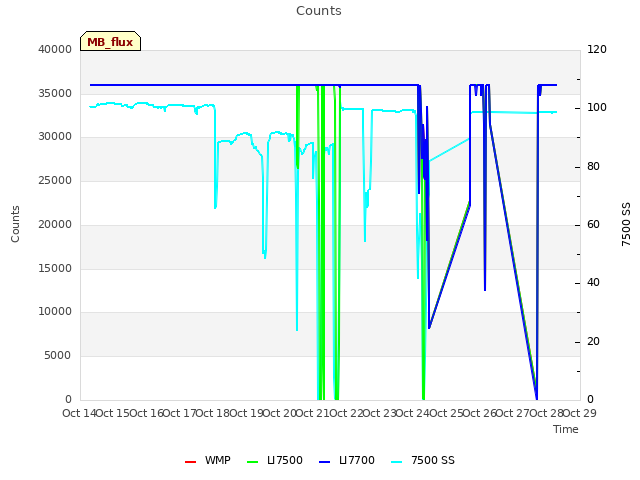This screenshot has width=640, height=480.
Task: Click the right axis title 7500 SS
Action: point(626,224)
